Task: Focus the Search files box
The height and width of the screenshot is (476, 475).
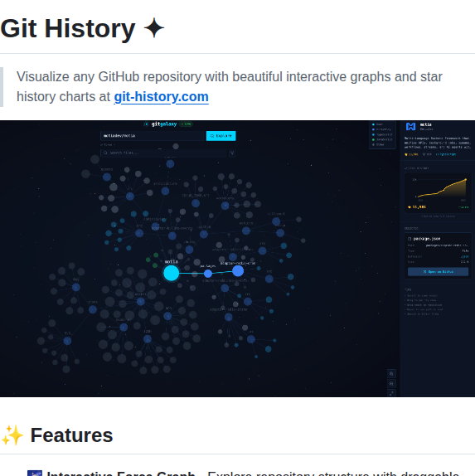Action: tap(163, 153)
